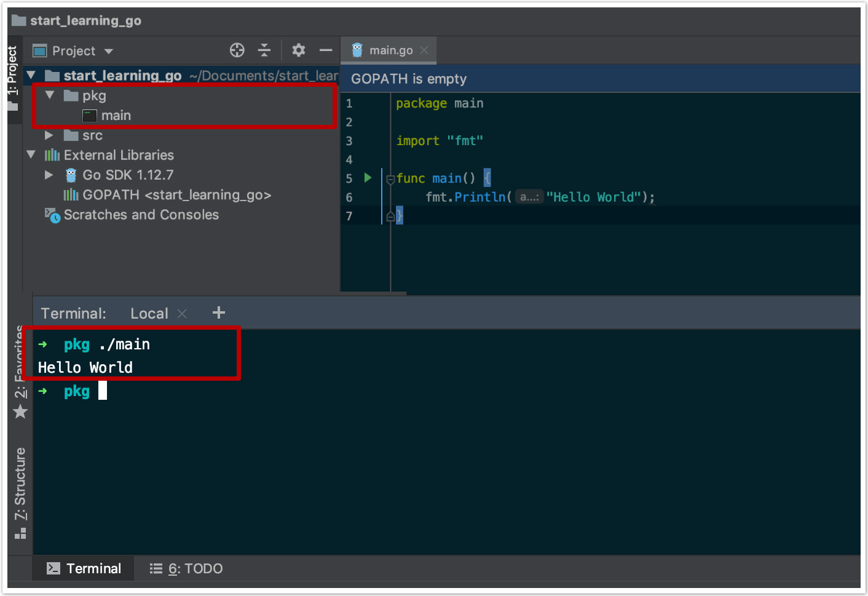This screenshot has height=596, width=868.
Task: Click the Hello World terminal output
Action: (x=85, y=368)
